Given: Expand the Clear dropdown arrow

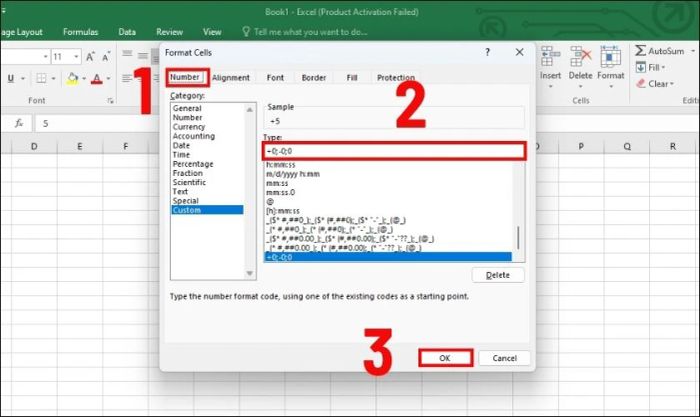Looking at the screenshot, I should pyautogui.click(x=671, y=84).
